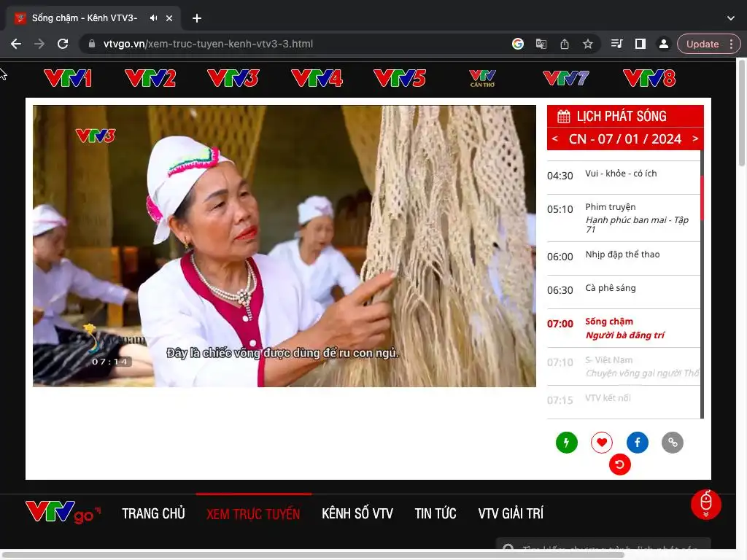Switch to the VTV8 channel logo
The image size is (747, 560).
[649, 78]
